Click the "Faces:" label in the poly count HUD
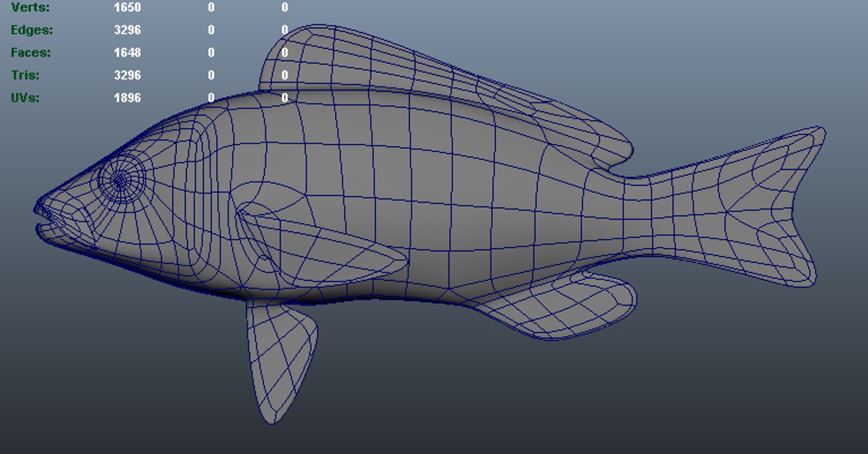 (31, 52)
